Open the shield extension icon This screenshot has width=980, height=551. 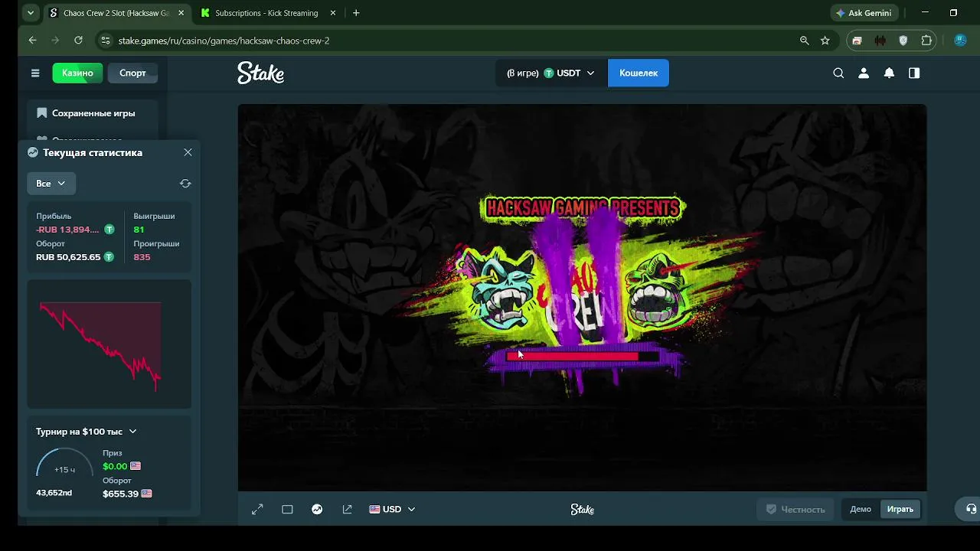pyautogui.click(x=903, y=41)
